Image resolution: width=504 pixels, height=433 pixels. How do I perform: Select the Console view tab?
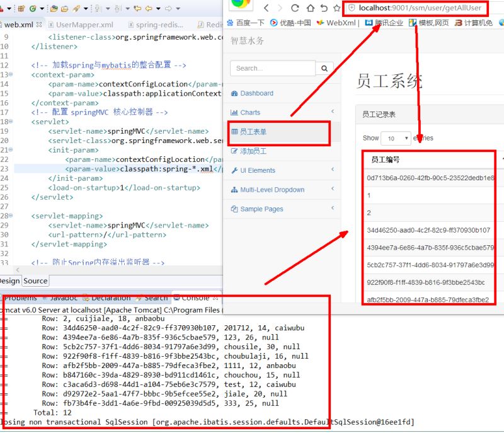pos(195,298)
